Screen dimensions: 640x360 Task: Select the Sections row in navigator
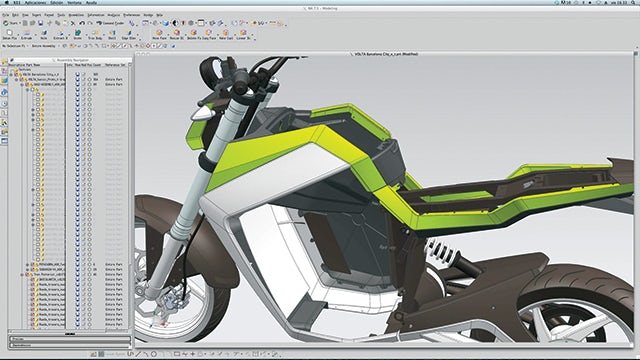pyautogui.click(x=24, y=69)
